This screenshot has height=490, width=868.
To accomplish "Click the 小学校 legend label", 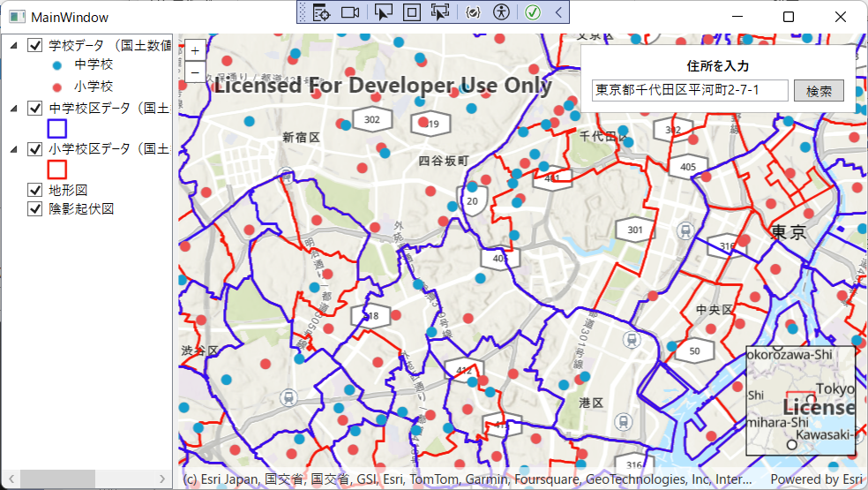I will [x=94, y=87].
